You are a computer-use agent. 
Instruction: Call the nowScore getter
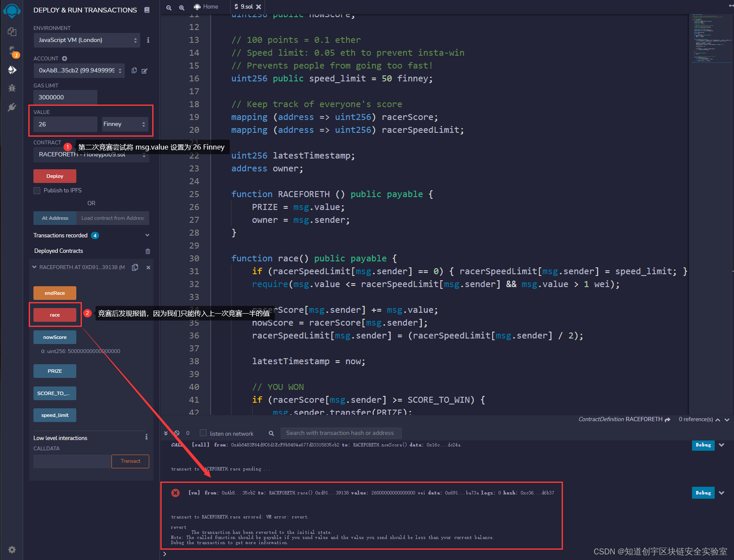click(55, 337)
